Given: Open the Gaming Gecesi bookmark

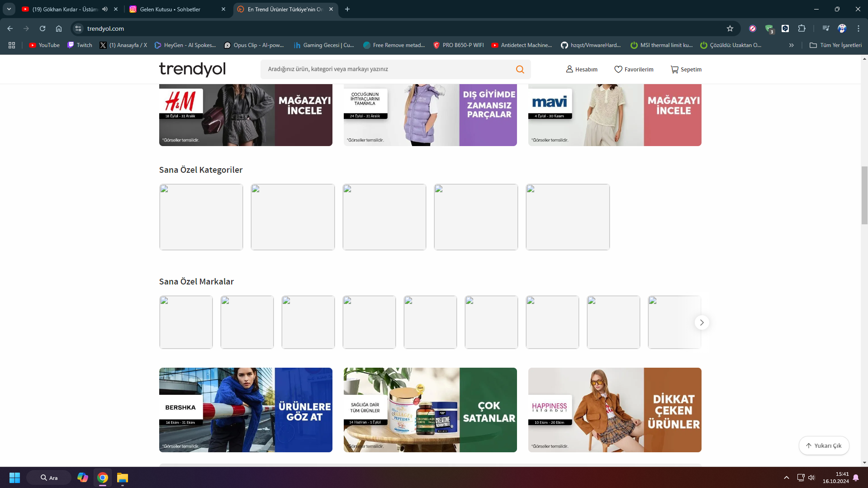Looking at the screenshot, I should click(x=324, y=45).
